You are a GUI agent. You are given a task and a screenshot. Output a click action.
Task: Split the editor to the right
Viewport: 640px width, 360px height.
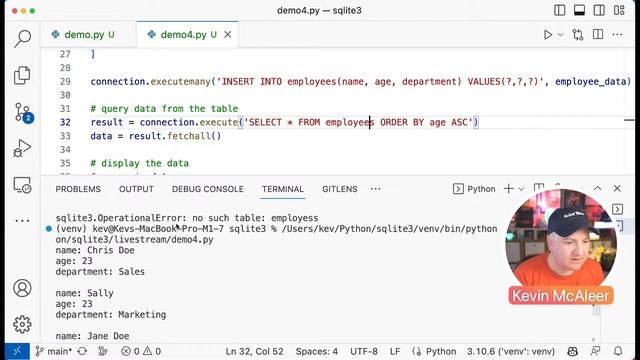point(598,35)
